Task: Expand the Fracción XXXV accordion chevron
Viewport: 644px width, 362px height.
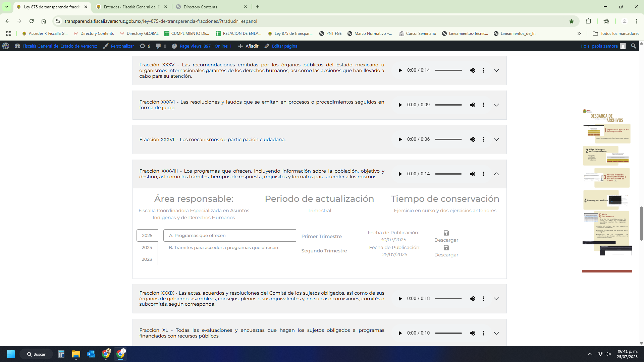Action: pos(496,70)
